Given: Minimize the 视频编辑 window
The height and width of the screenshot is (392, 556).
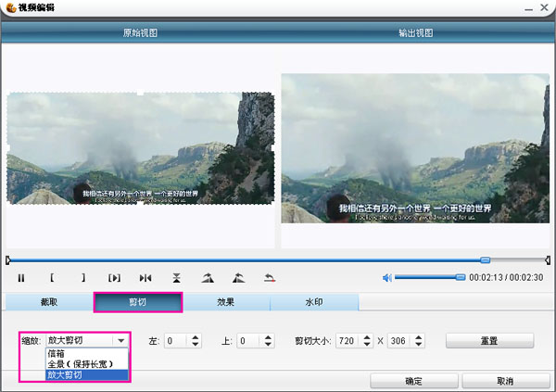Looking at the screenshot, I should point(529,7).
